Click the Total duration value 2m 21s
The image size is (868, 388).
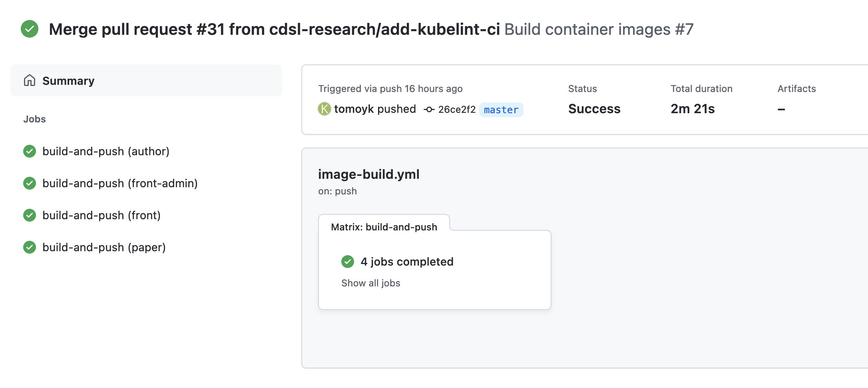coord(693,108)
